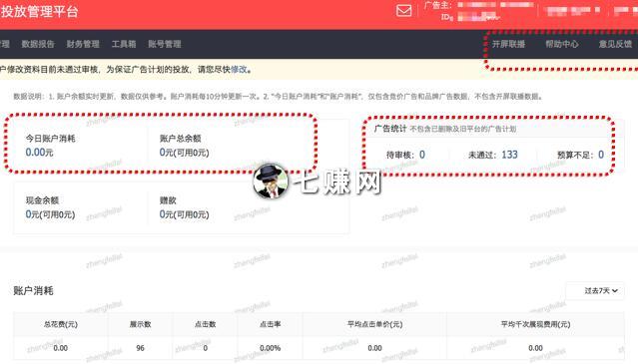Image resolution: width=638 pixels, height=364 pixels.
Task: Click the 0.00% click rate cell
Action: 271,348
